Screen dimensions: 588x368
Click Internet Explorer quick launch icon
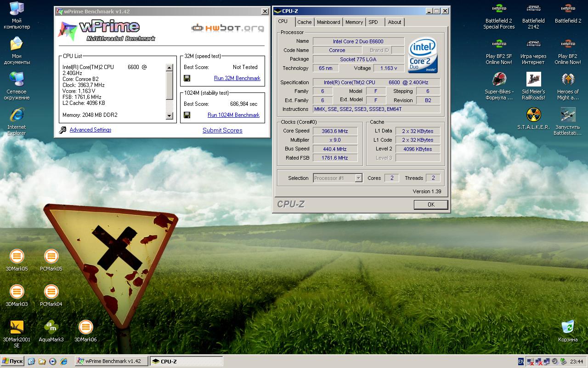tap(64, 362)
